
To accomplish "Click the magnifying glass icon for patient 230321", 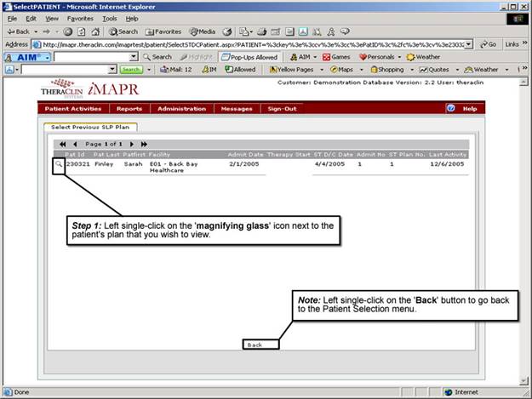I will click(x=58, y=163).
